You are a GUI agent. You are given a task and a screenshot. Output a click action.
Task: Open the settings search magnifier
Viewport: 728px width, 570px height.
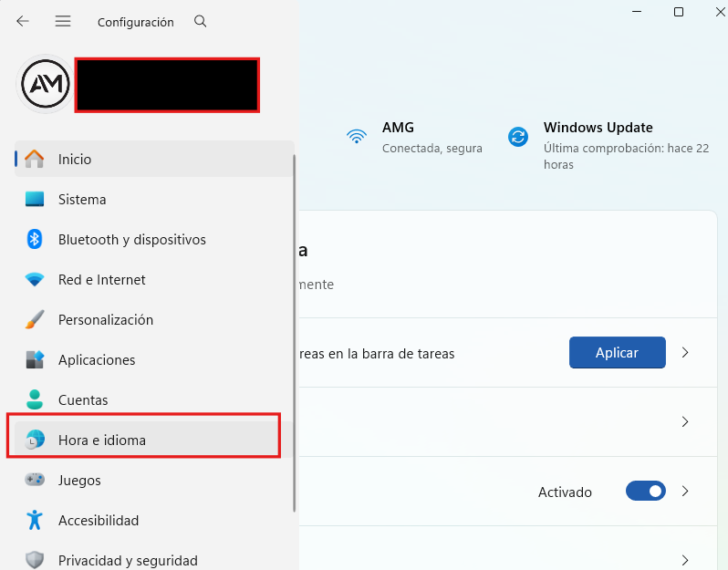200,21
